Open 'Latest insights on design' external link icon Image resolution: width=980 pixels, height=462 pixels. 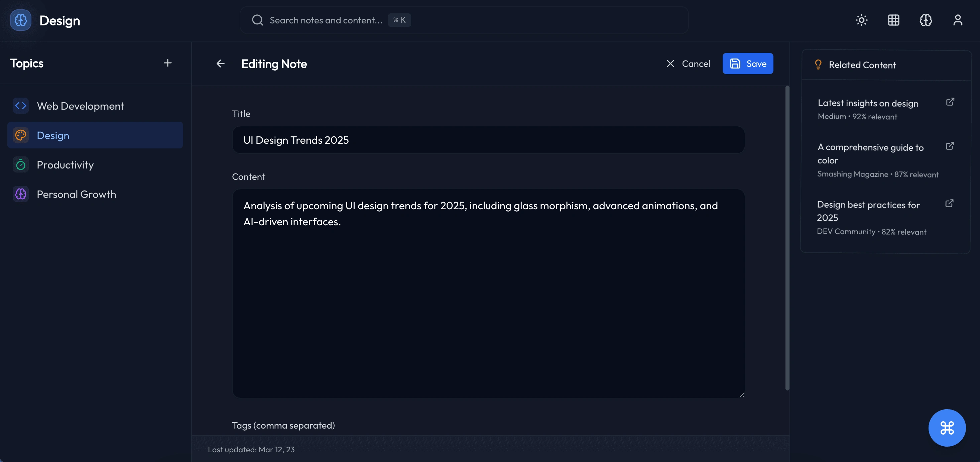950,102
